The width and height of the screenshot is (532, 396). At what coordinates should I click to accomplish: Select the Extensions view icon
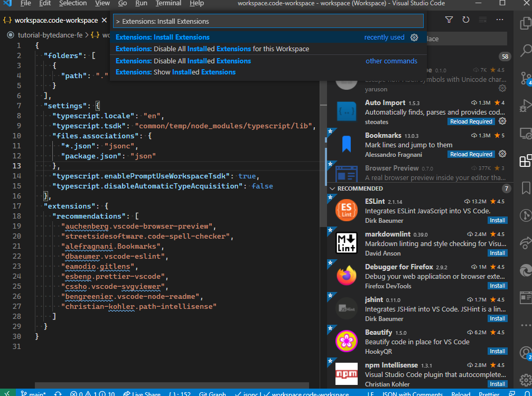pos(525,161)
